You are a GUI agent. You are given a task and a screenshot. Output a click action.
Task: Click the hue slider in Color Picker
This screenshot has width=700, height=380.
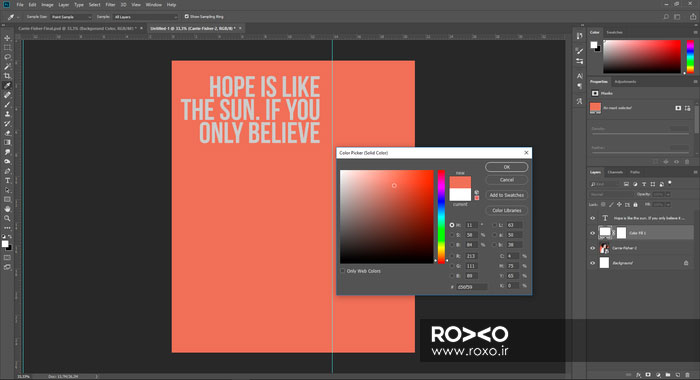click(441, 217)
